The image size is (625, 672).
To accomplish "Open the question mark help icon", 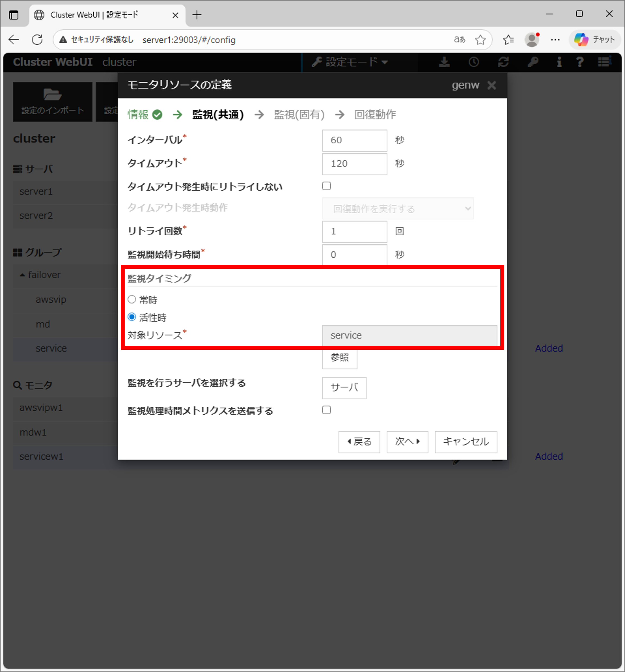I will point(580,62).
